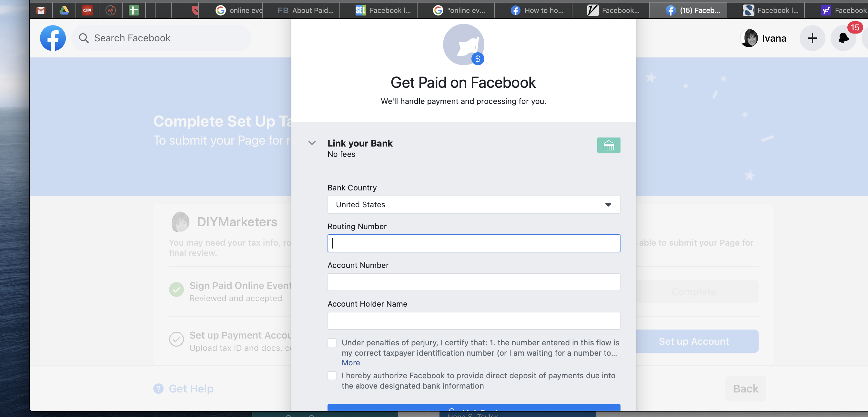Screen dimensions: 868x417
Task: Click the check circle beside Set up Payment Account
Action: pos(177,339)
